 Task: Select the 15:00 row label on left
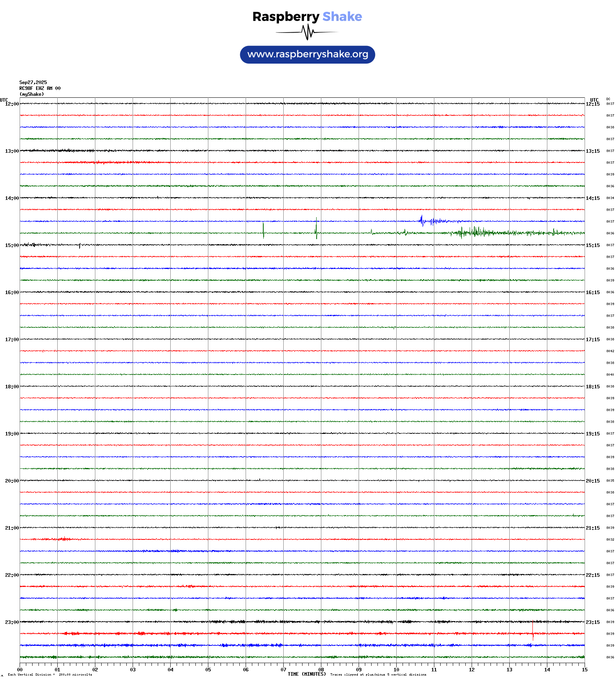pyautogui.click(x=12, y=245)
